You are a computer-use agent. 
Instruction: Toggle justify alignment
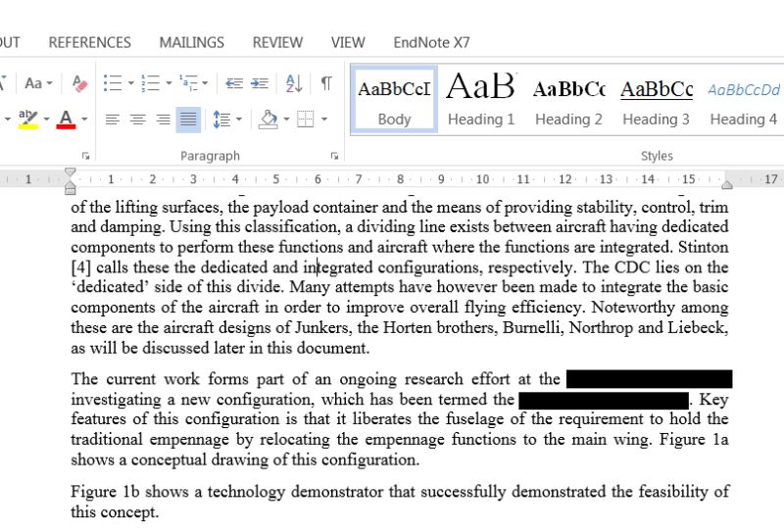(x=188, y=120)
